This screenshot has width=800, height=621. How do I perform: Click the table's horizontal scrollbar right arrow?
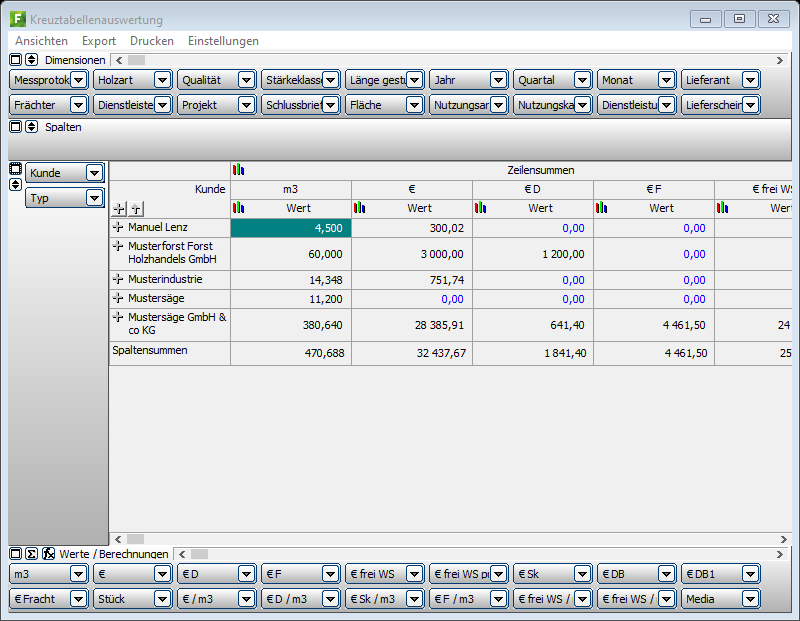[x=783, y=539]
